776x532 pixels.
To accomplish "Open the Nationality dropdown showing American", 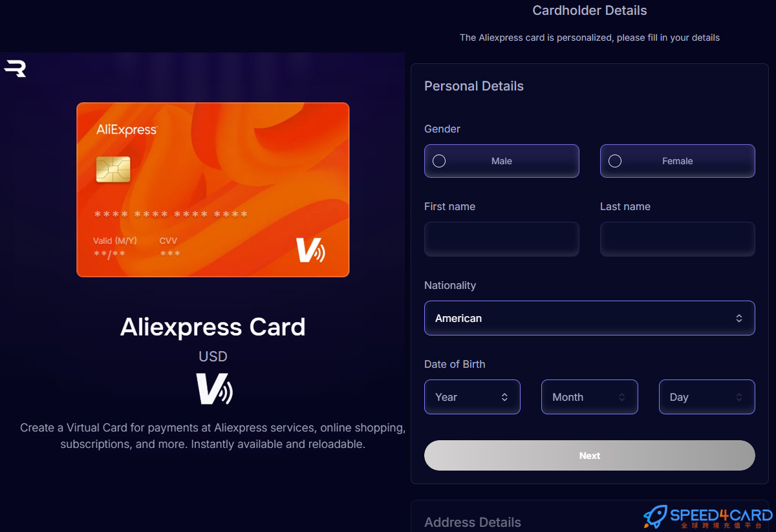I will click(590, 318).
